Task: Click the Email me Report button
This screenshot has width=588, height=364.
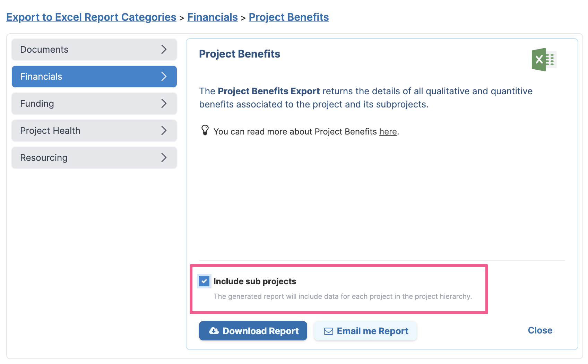Action: [x=365, y=331]
